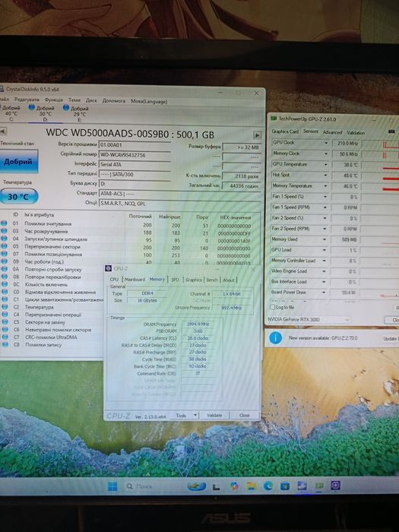Open Microsoft Edge from the taskbar

[268, 486]
